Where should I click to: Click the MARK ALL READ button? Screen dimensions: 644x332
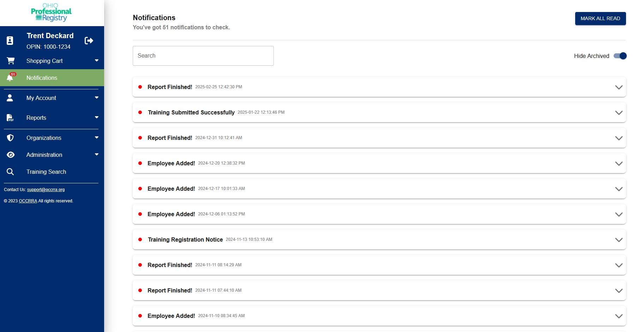[x=600, y=18]
